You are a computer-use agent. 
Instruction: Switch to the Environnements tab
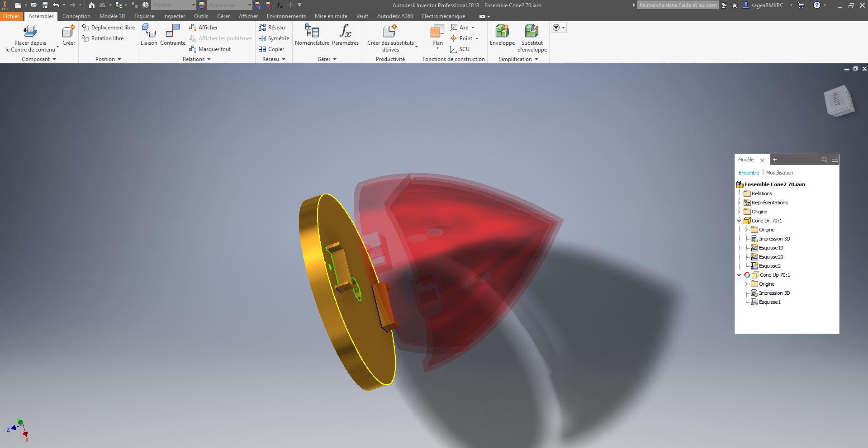pos(286,16)
